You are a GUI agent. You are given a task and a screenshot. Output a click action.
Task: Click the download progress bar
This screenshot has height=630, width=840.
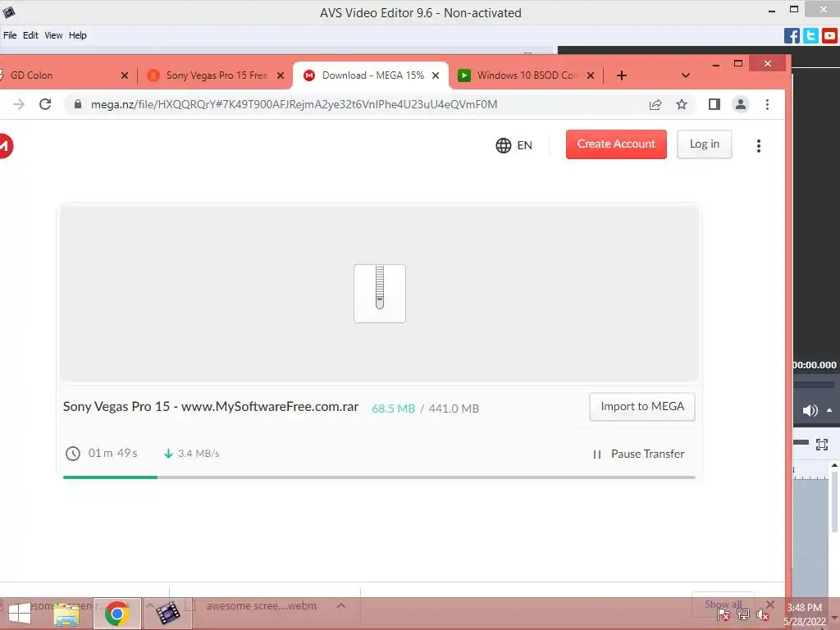[x=379, y=477]
